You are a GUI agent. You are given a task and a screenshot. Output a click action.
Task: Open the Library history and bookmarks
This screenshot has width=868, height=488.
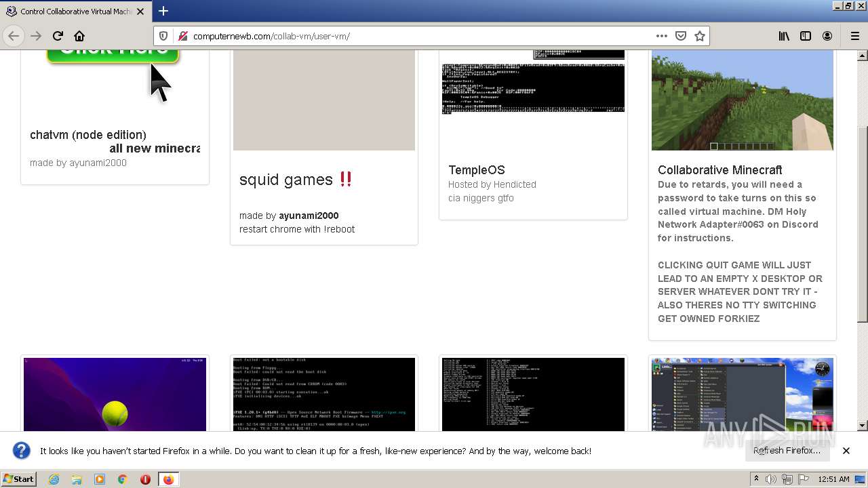click(x=784, y=36)
